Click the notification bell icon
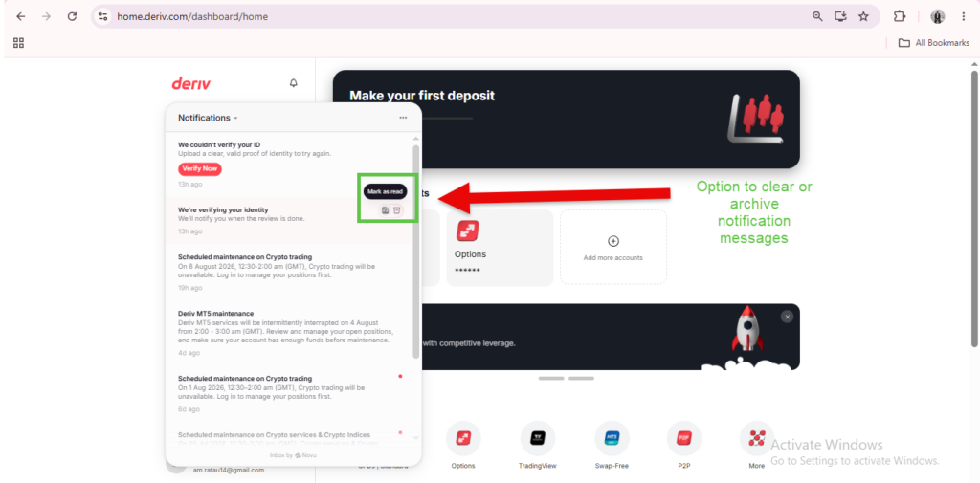 tap(293, 83)
